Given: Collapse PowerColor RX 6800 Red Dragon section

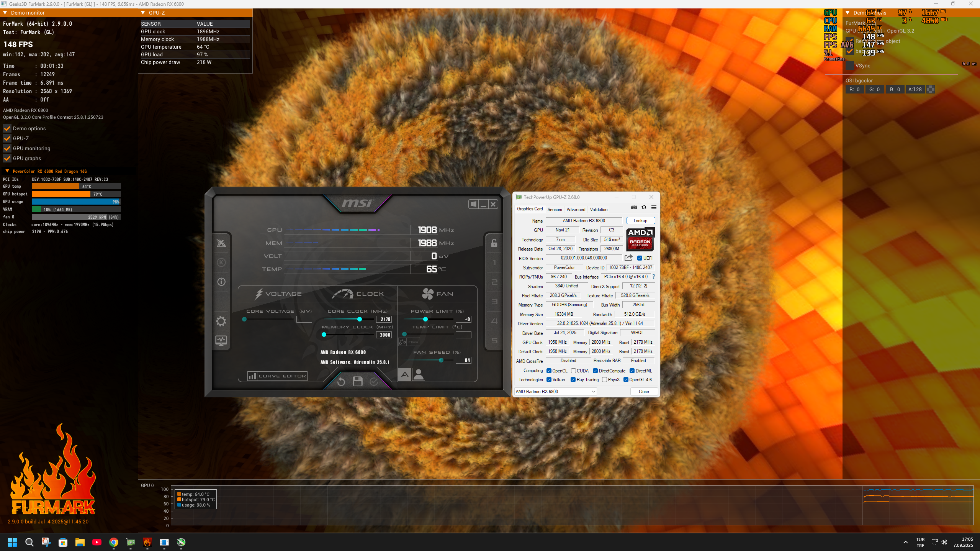Looking at the screenshot, I should click(7, 171).
